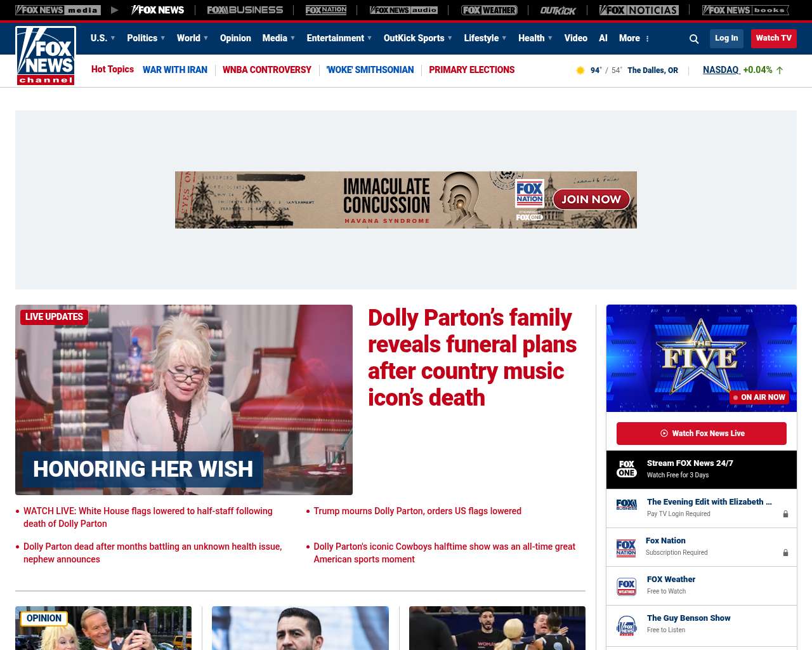Screen dimensions: 812x650
Task: Open Stream FOX News 24/7 banner
Action: [702, 470]
